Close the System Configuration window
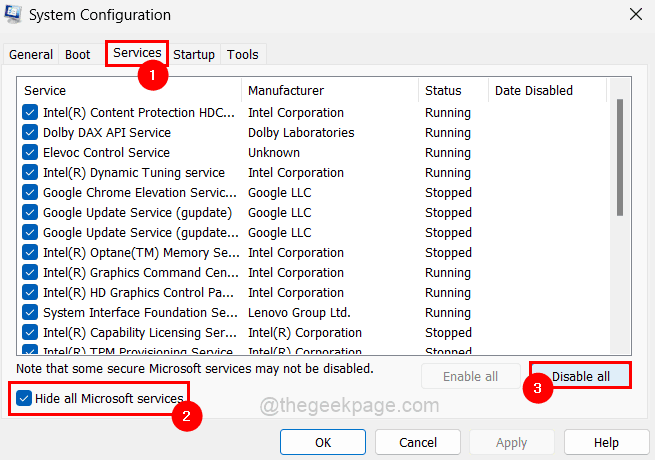 click(634, 15)
